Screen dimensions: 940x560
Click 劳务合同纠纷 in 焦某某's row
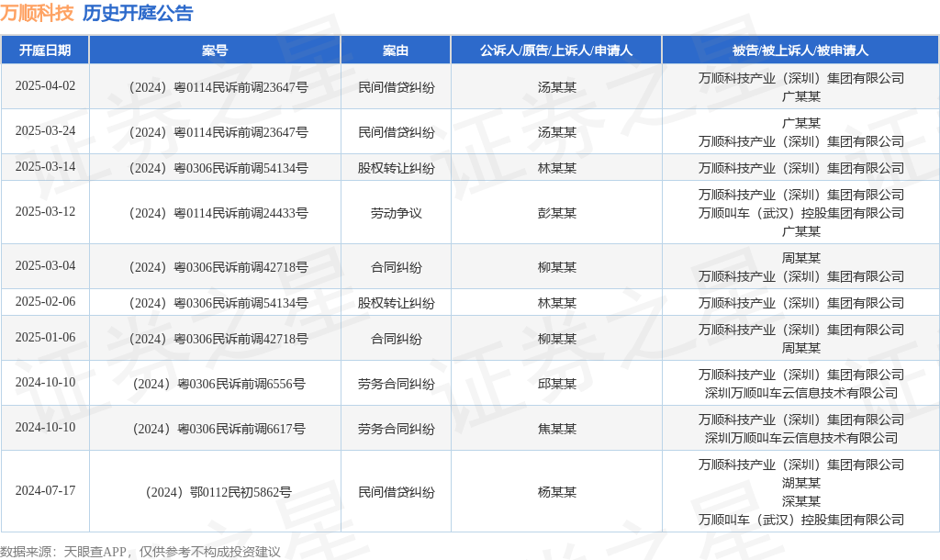(x=397, y=430)
